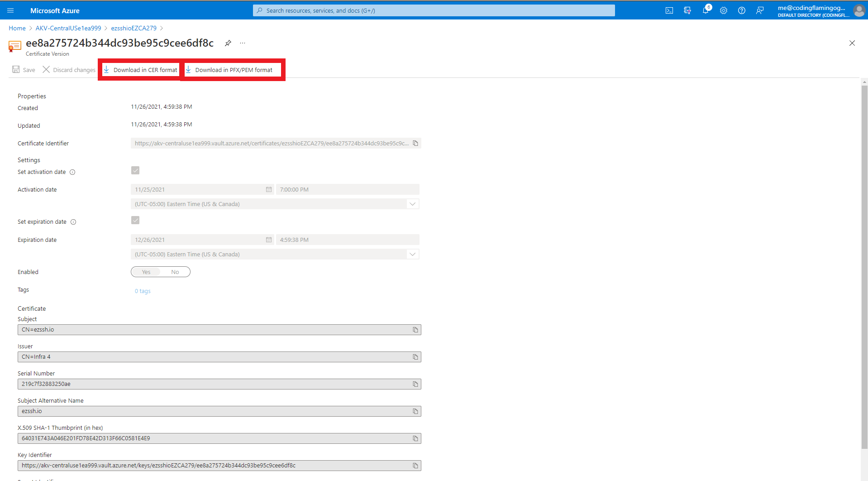The image size is (868, 481).
Task: Open the Azure portal hamburger menu
Action: click(10, 10)
